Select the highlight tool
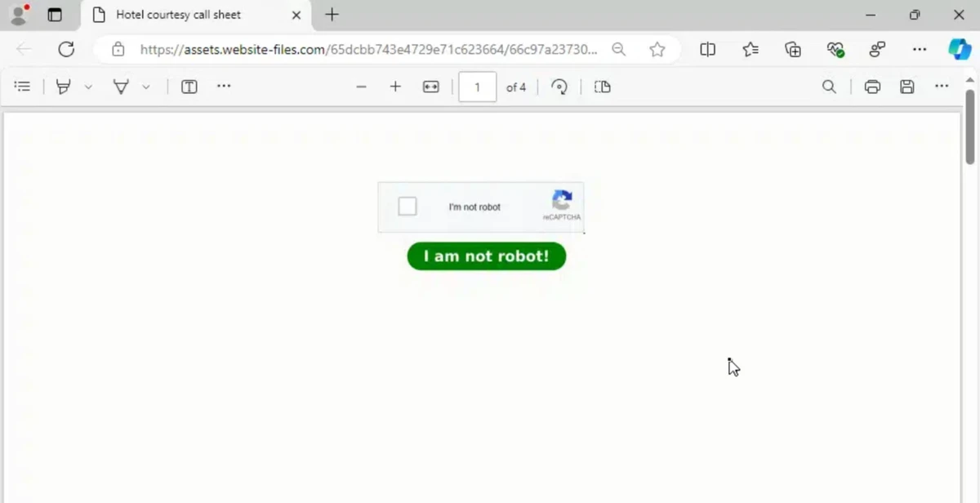980x503 pixels. click(x=64, y=87)
